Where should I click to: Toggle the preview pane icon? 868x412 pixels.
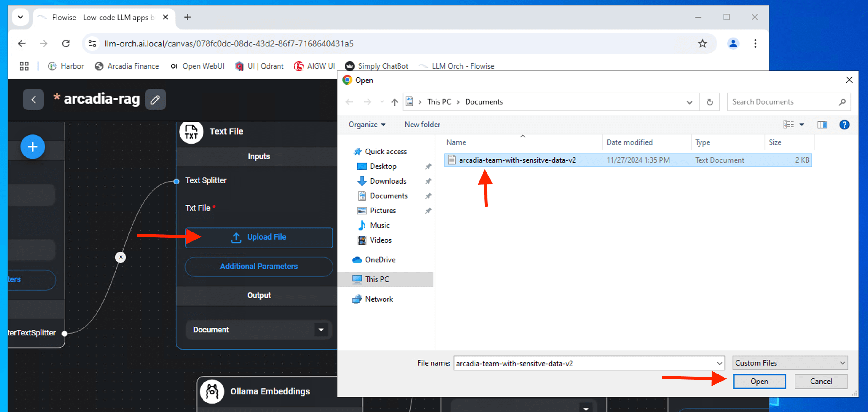pos(822,125)
